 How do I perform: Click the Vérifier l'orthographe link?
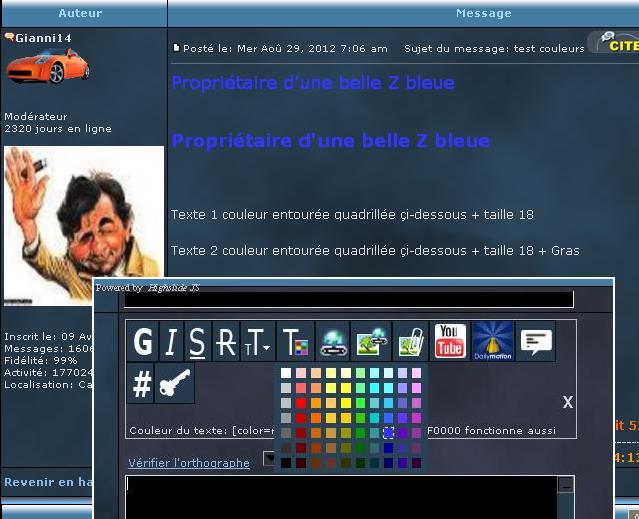tap(189, 463)
